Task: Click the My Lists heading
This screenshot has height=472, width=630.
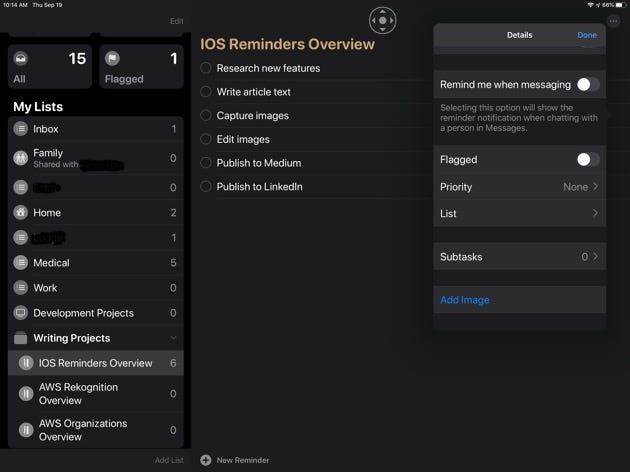Action: pos(38,106)
